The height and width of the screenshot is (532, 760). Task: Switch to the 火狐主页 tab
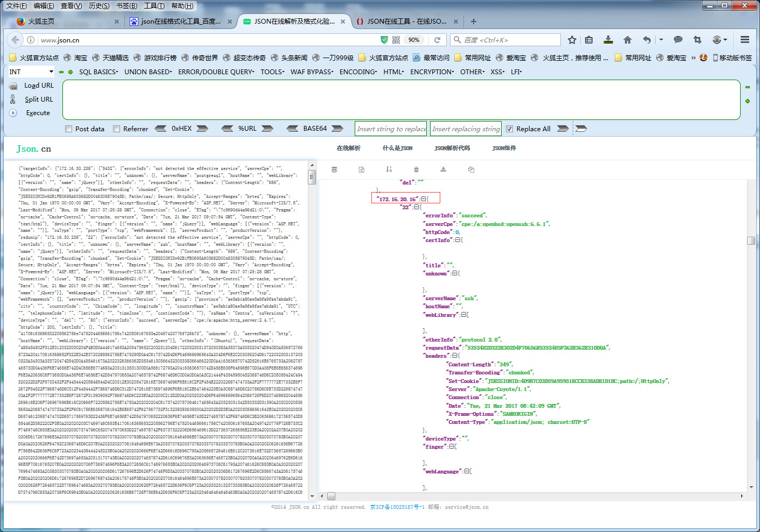(68, 22)
